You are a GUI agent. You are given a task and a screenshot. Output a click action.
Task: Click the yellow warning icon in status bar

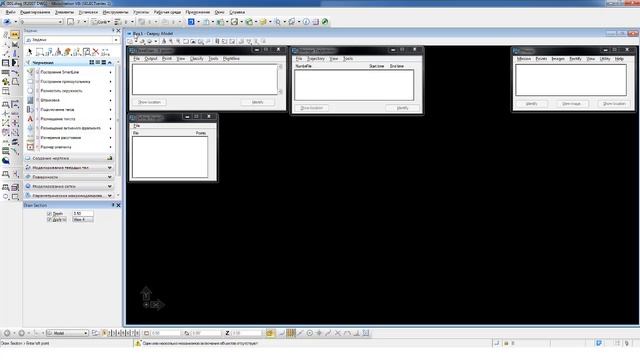[x=138, y=343]
